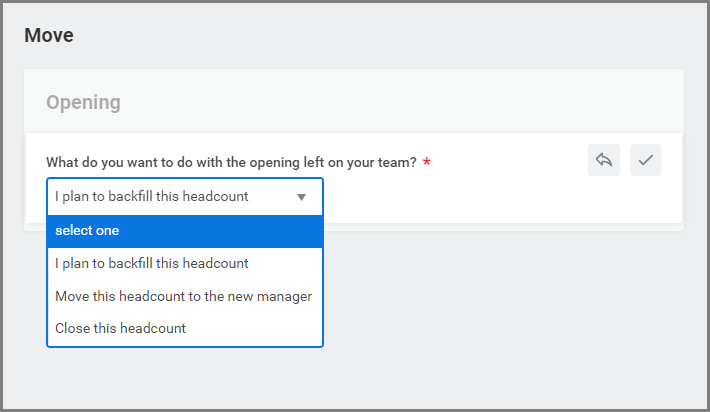710x412 pixels.
Task: Click the opening question label text
Action: [231, 162]
